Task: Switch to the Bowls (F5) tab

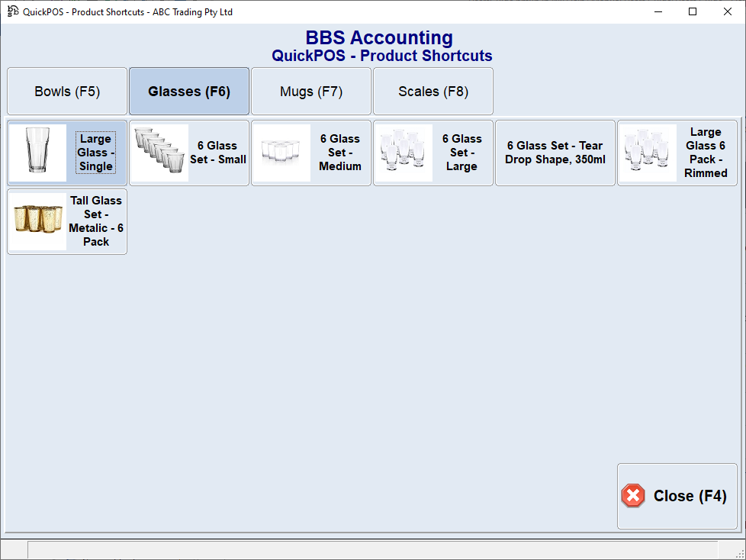Action: coord(66,91)
